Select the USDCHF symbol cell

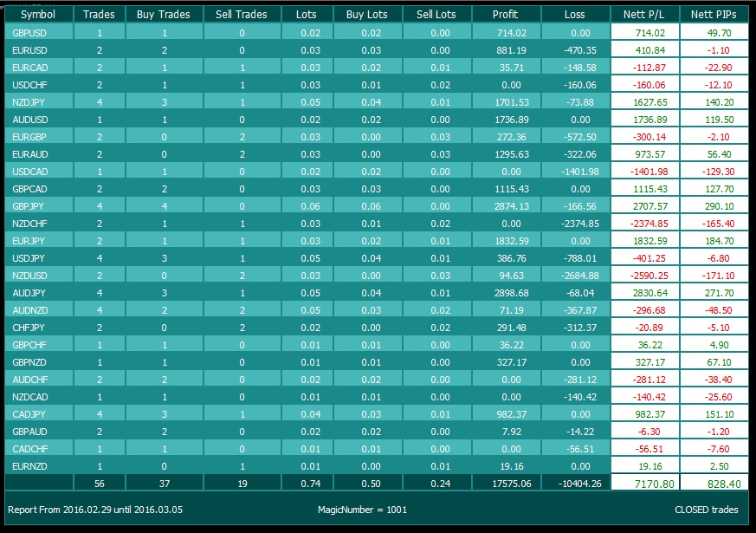point(39,85)
